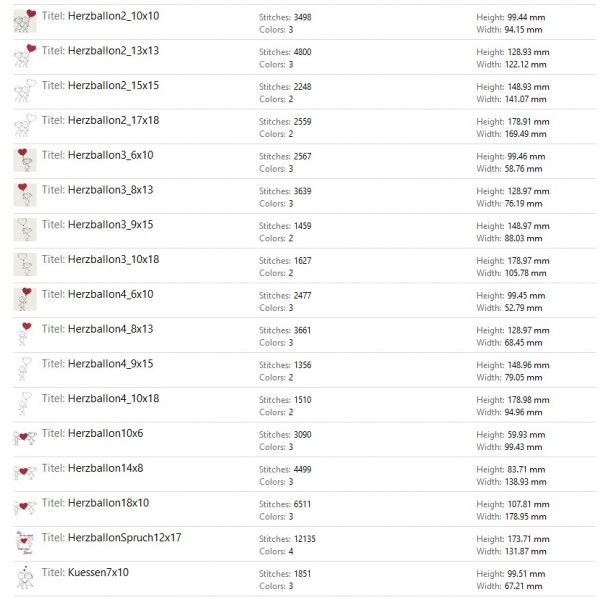
Task: Click the Herzballon18x10 preview image
Action: click(25, 508)
